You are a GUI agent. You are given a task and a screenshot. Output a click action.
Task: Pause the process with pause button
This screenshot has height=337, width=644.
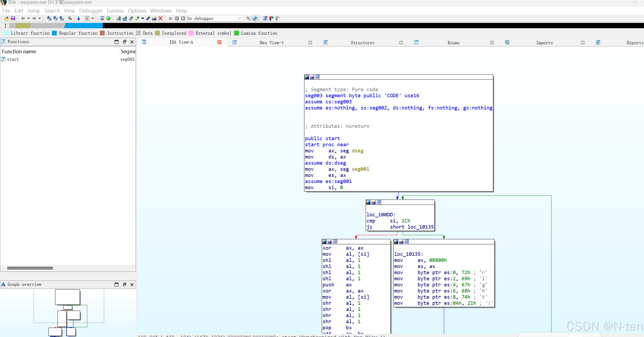(x=177, y=18)
